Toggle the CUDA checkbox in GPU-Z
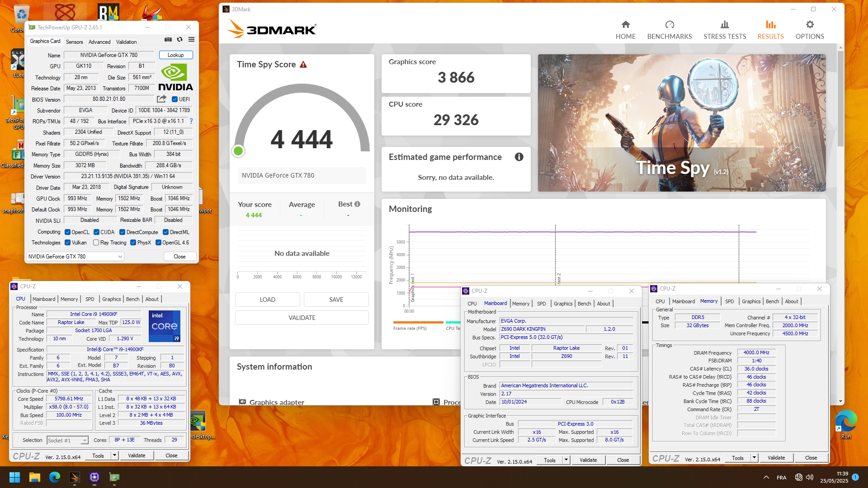868x488 pixels. [96, 232]
